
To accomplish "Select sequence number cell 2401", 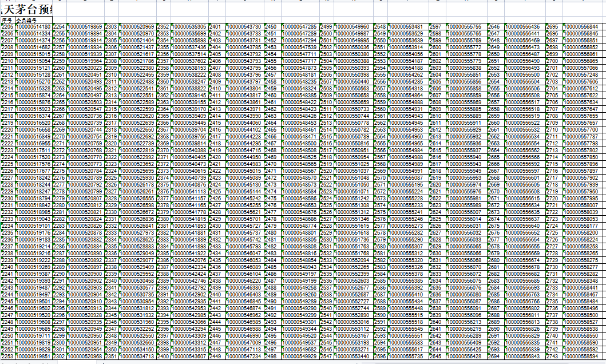I will tap(217, 27).
